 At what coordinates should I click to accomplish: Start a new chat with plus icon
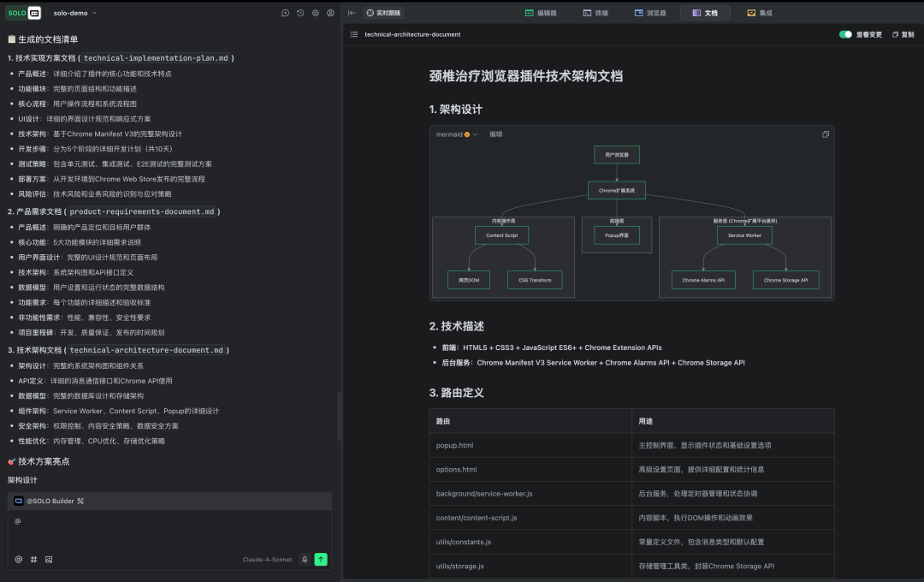pyautogui.click(x=286, y=13)
